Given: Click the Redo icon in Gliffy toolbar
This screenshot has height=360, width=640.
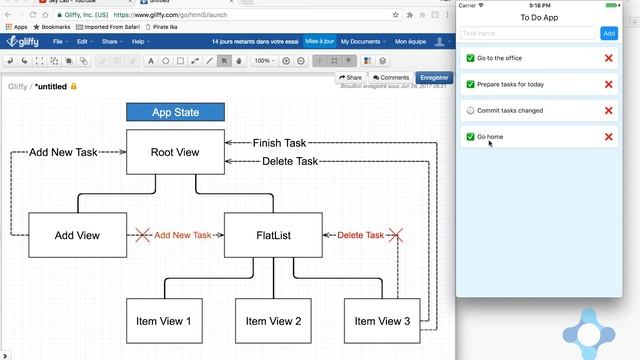Looking at the screenshot, I should tap(24, 61).
